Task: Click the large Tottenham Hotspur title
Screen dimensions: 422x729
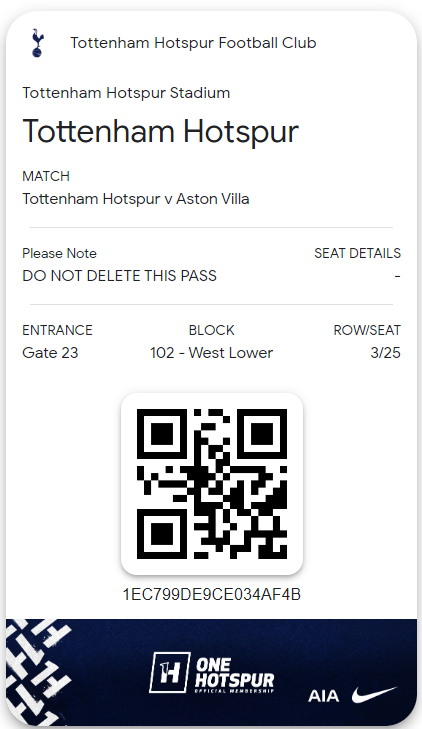Action: tap(160, 131)
